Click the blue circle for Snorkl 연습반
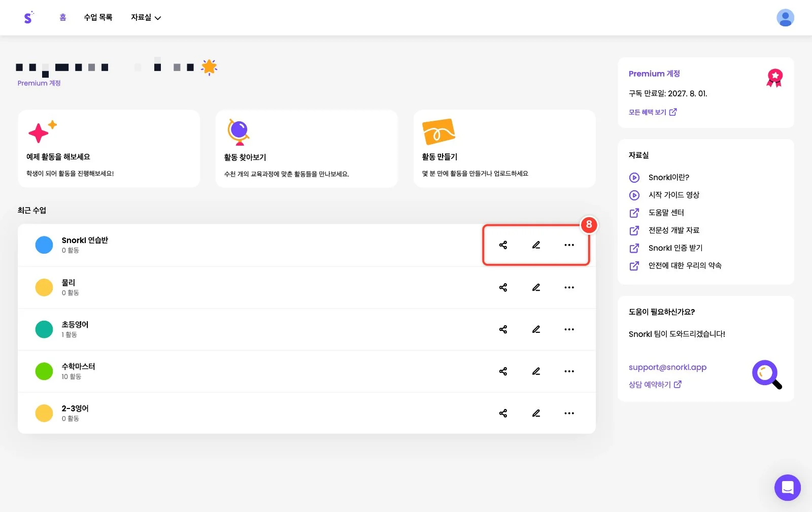 [44, 245]
